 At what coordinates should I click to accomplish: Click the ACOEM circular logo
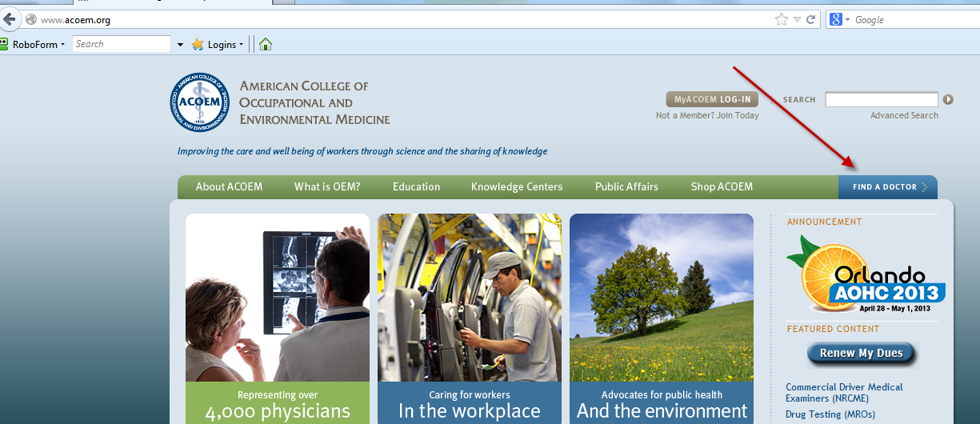(199, 102)
